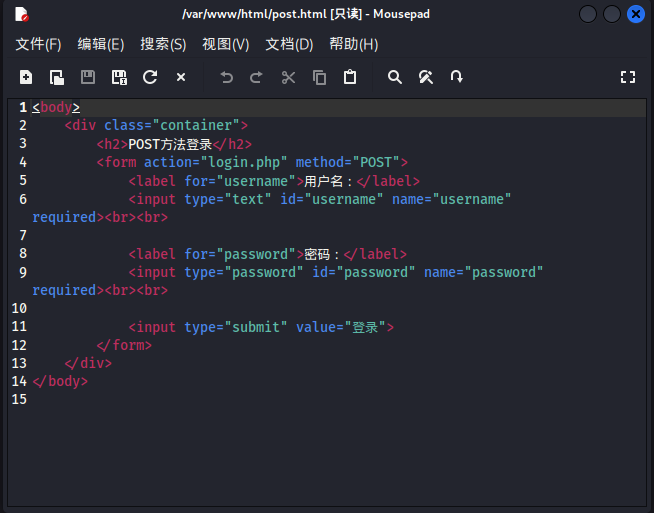Close the Mousepad window with the blue X
The height and width of the screenshot is (513, 654).
(x=636, y=14)
